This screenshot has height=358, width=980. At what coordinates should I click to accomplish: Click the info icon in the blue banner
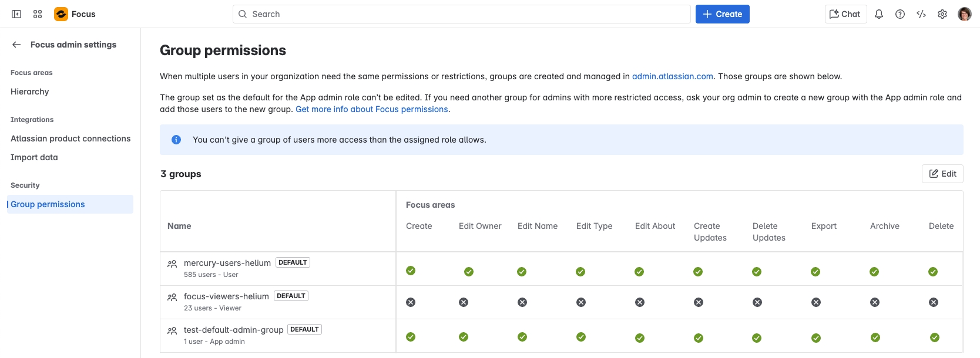coord(176,140)
